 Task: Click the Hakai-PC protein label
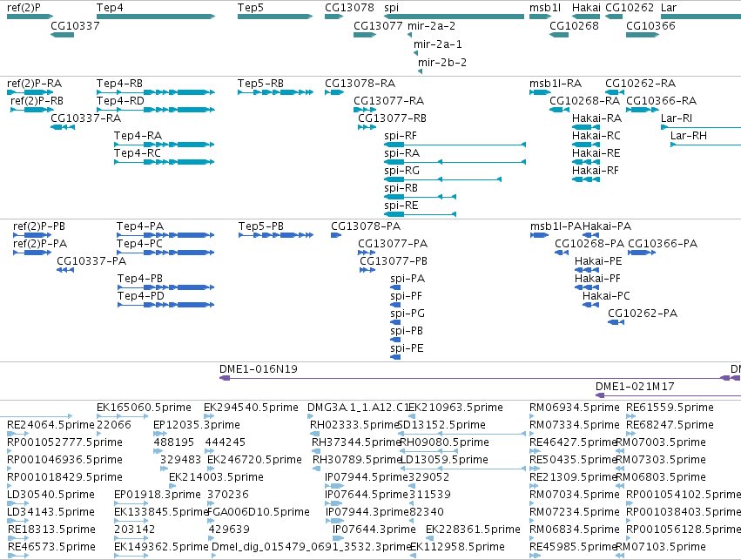pos(606,296)
